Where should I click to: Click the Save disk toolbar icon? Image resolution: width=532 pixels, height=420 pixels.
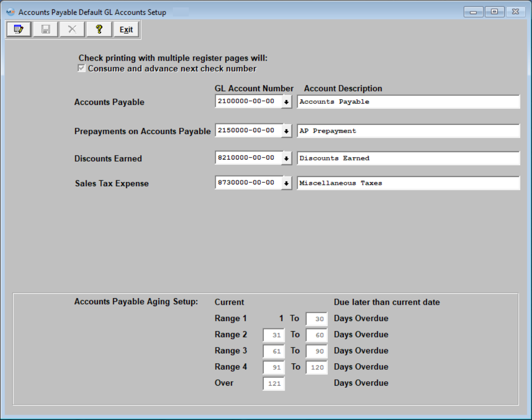pyautogui.click(x=46, y=29)
